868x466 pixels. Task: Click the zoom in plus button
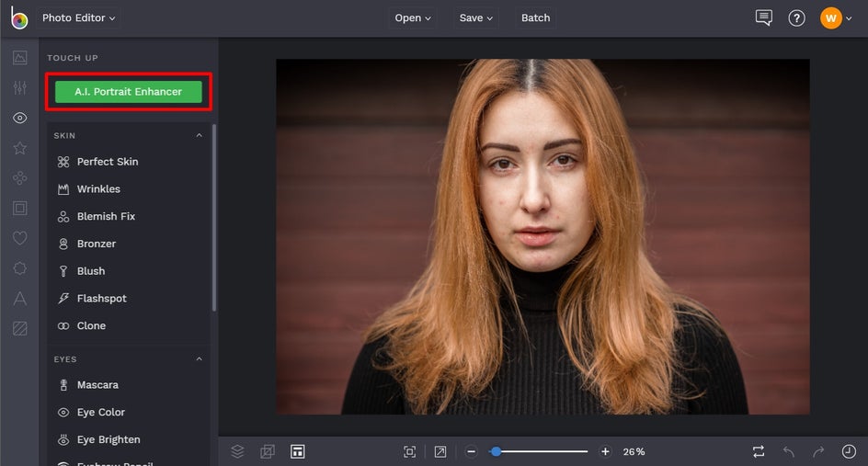pyautogui.click(x=605, y=451)
